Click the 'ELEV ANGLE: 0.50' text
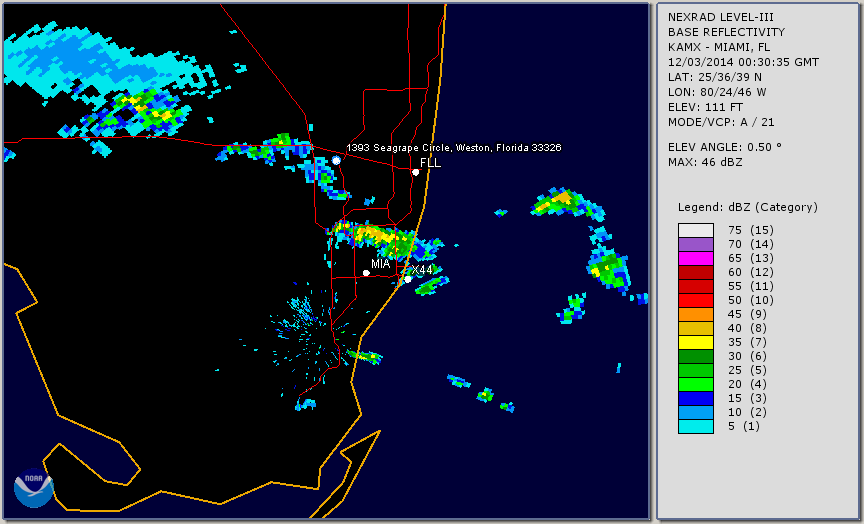Viewport: 864px width, 524px height. (725, 147)
